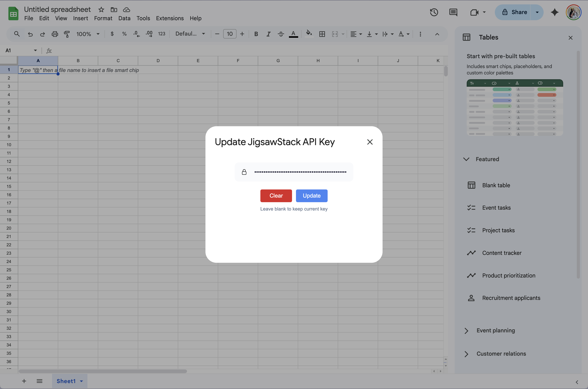
Task: Open the toolbar's three-dot overflow menu
Action: [420, 34]
